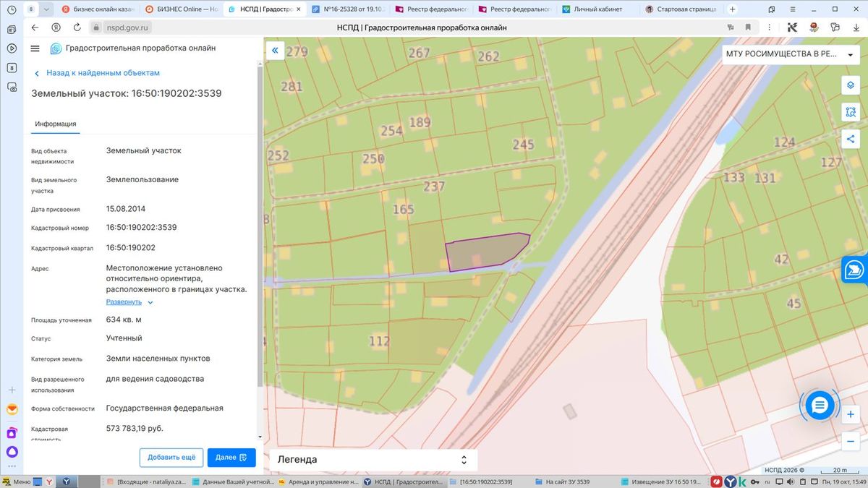This screenshot has width=868, height=488.
Task: Open the Меню button in the taskbar
Action: [17, 481]
